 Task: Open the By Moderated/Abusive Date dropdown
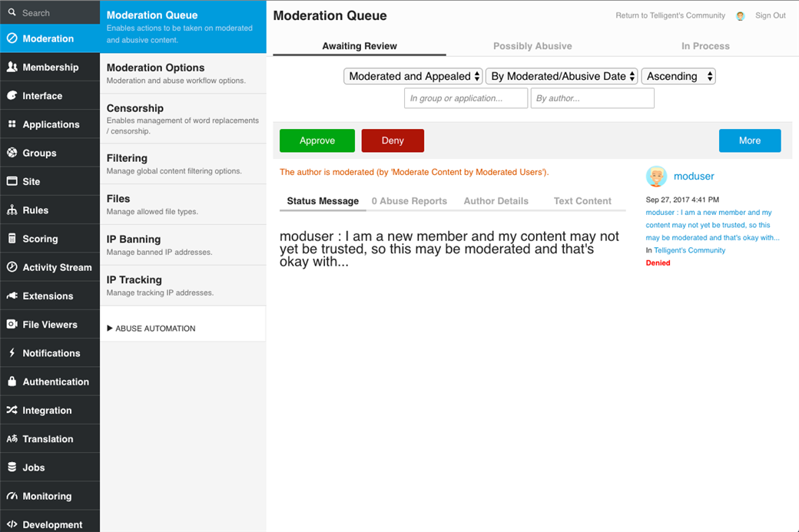click(x=562, y=76)
